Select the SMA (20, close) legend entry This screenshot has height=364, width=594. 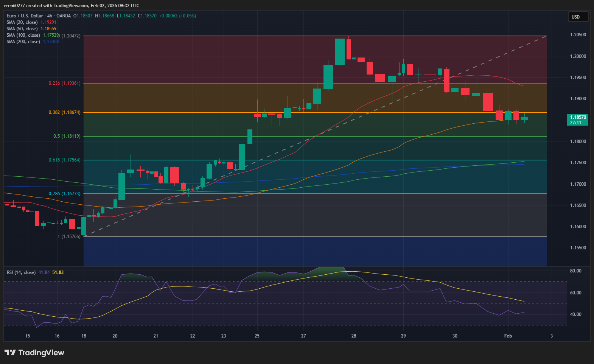tap(22, 22)
